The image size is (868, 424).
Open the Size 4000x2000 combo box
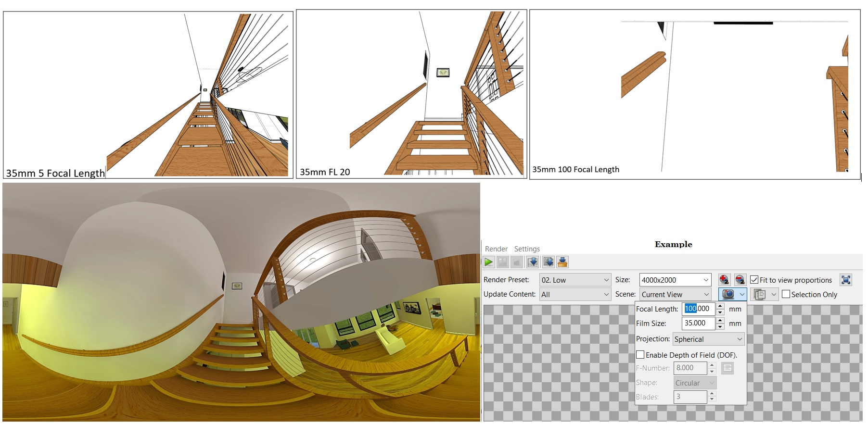675,280
